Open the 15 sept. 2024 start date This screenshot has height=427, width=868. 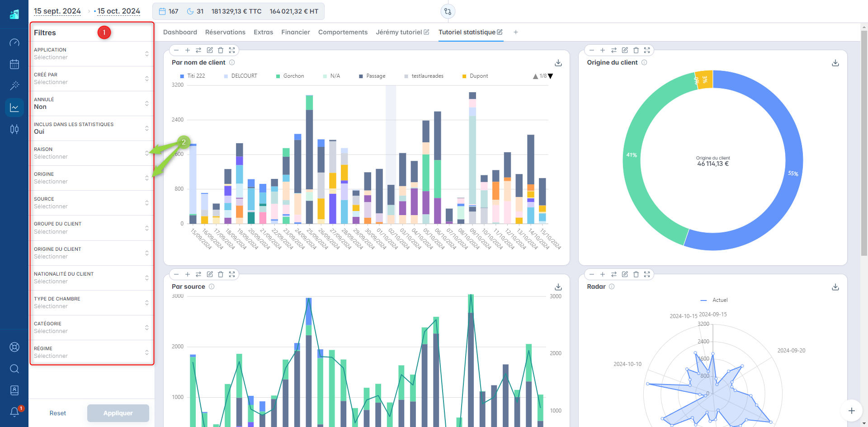(57, 11)
